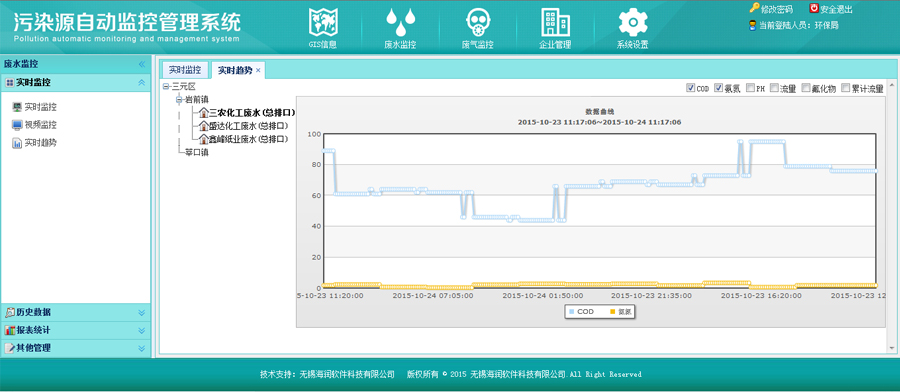The height and width of the screenshot is (392, 900).
Task: Open the 废水监控 water drops module
Action: [400, 28]
